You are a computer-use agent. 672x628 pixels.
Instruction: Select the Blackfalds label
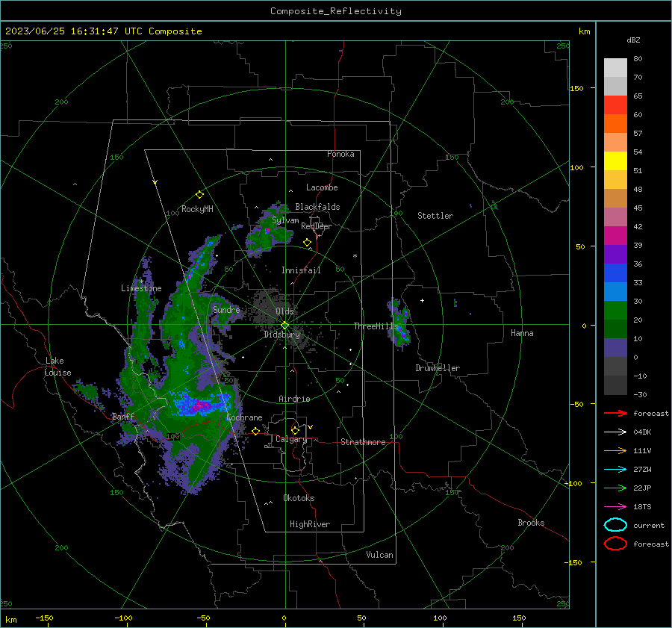[317, 207]
